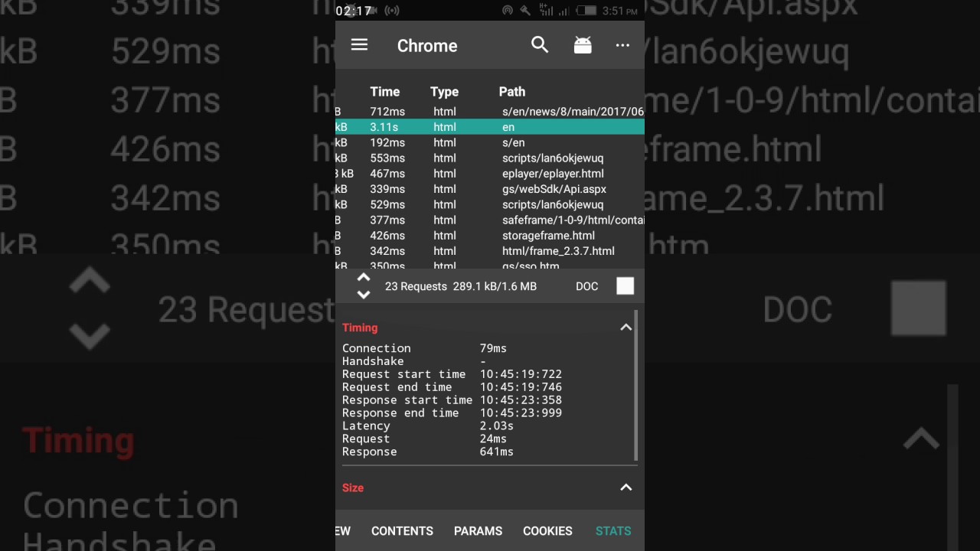Tap the Connection 79ms value

point(493,348)
